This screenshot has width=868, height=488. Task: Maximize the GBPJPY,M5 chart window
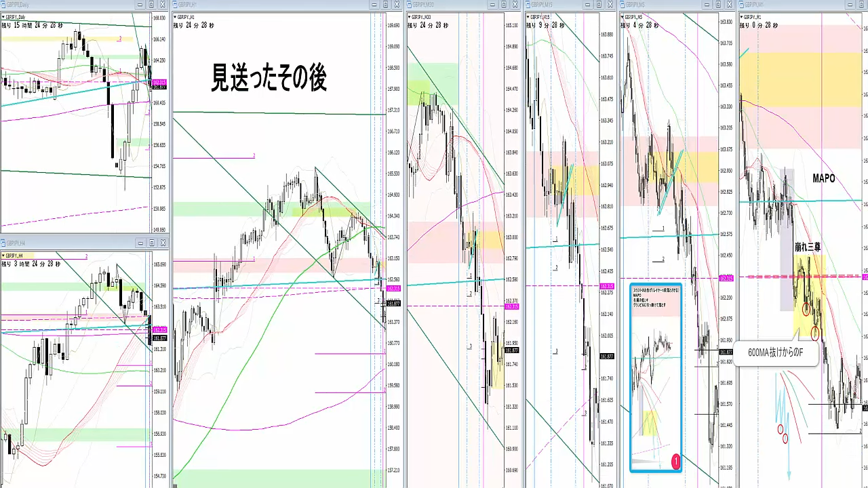720,4
